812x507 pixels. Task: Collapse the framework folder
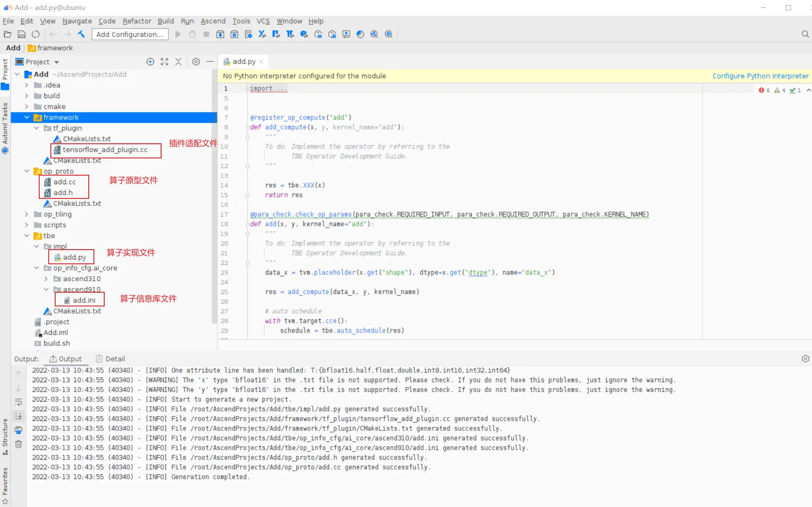tap(27, 117)
